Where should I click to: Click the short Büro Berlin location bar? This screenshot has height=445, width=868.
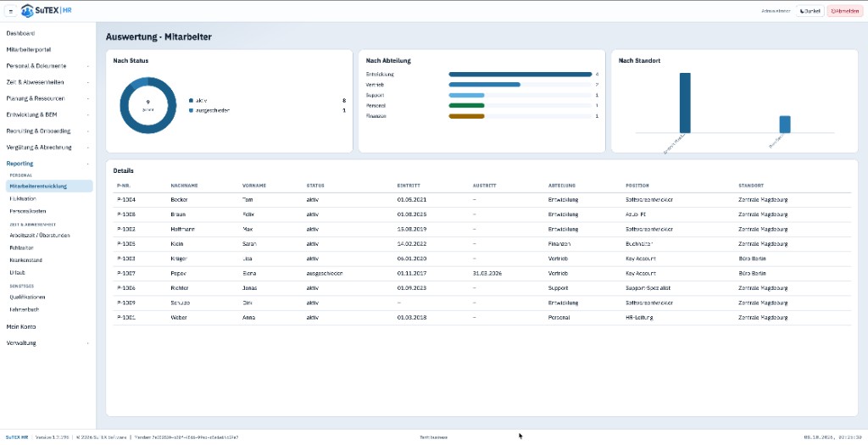pyautogui.click(x=785, y=125)
